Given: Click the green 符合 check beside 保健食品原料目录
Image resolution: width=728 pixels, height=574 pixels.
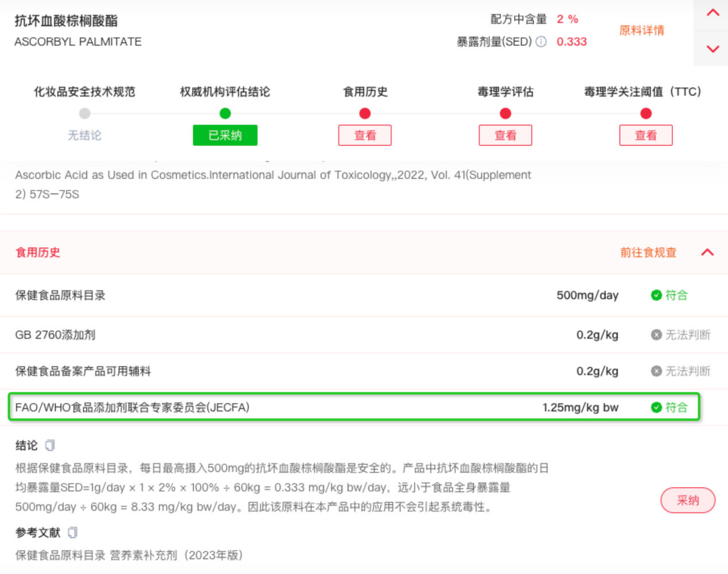Looking at the screenshot, I should click(656, 295).
